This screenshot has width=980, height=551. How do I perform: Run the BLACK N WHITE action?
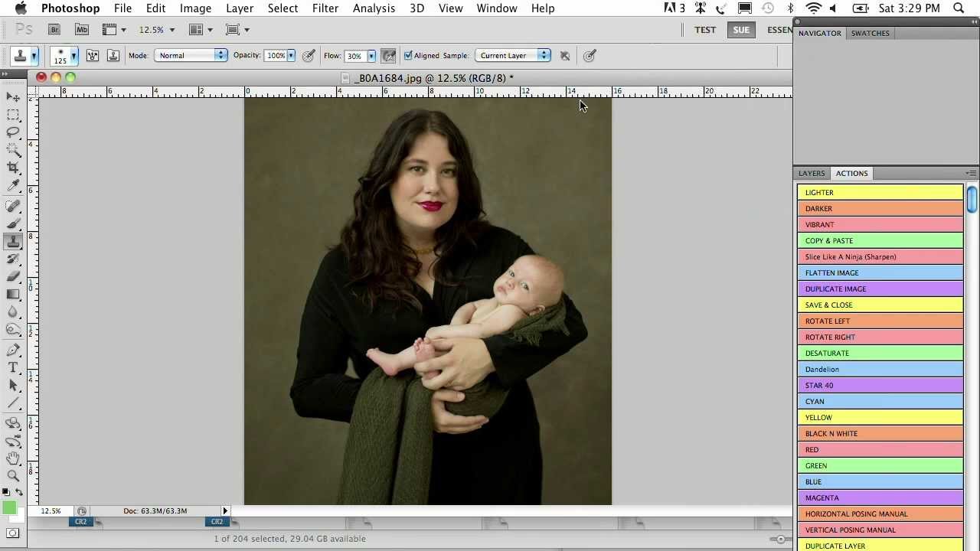[x=880, y=433]
